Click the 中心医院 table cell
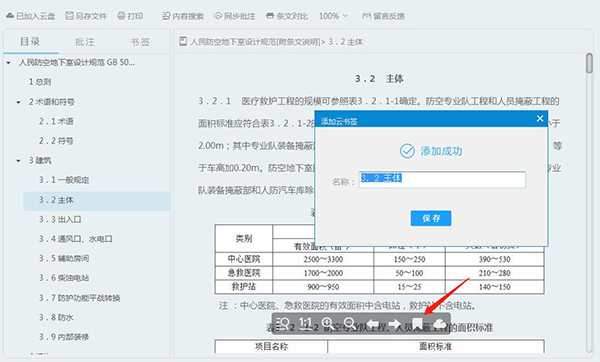The width and height of the screenshot is (600, 362). (244, 259)
